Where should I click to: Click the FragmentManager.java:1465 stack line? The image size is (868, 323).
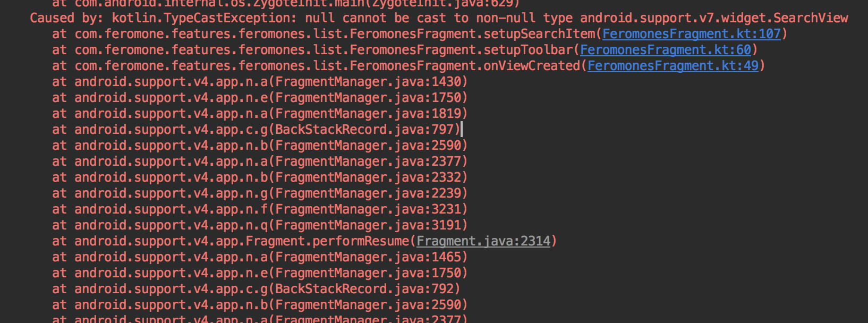259,257
